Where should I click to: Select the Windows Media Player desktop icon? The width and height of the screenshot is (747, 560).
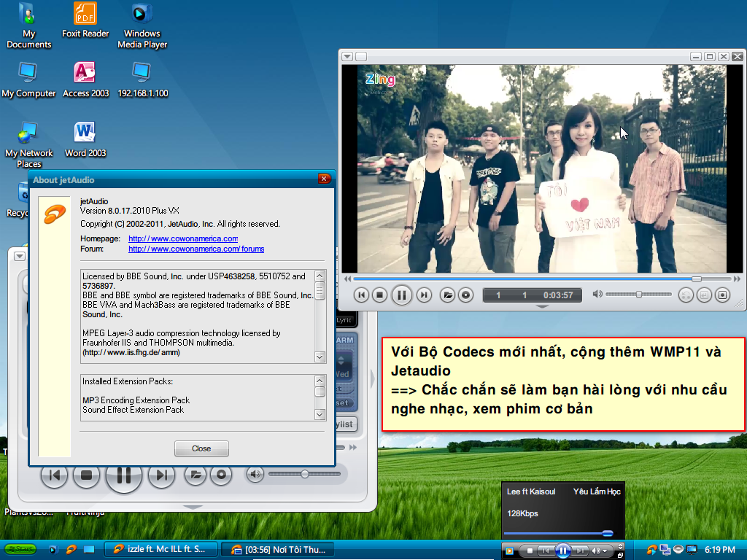142,26
